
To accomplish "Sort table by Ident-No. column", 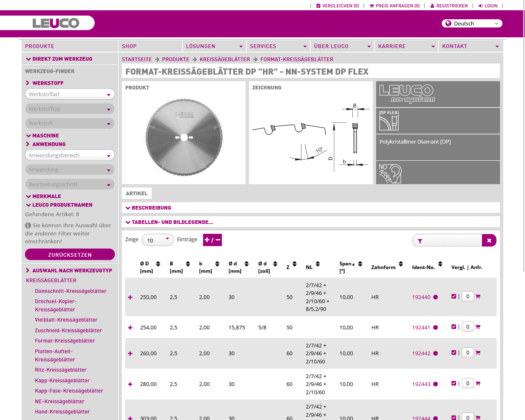I will point(440,264).
